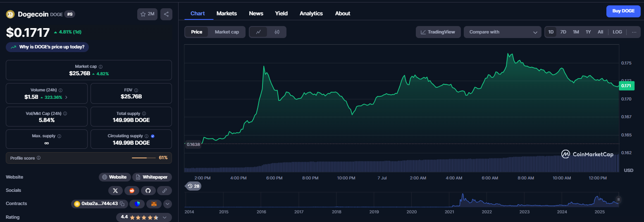This screenshot has width=644, height=222.
Task: Open the Chart tab
Action: 198,13
